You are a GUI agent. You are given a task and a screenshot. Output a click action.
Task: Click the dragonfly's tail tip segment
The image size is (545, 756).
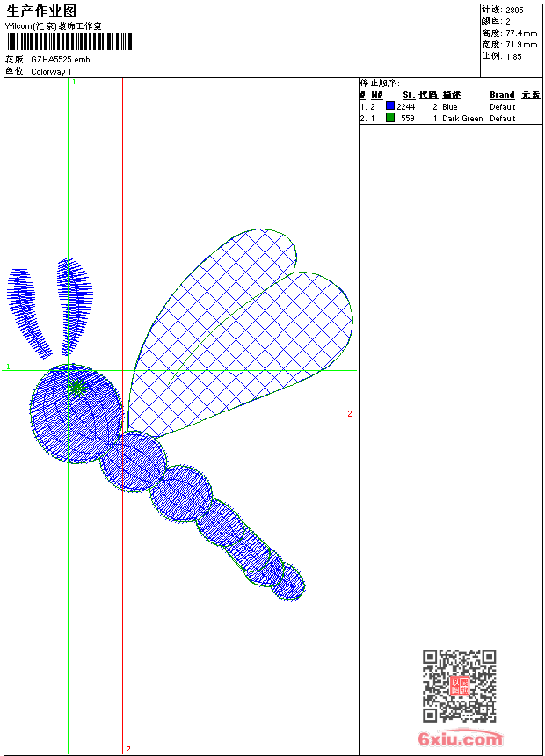click(x=288, y=582)
